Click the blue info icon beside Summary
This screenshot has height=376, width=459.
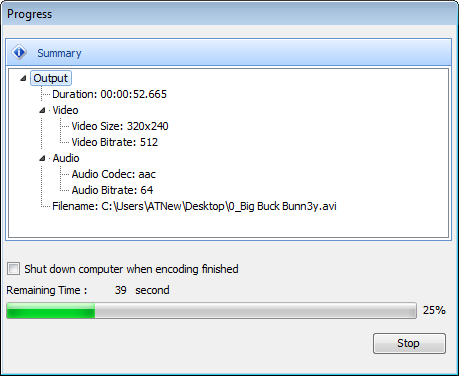click(19, 52)
